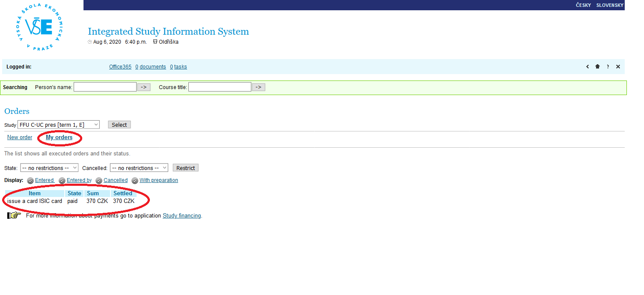This screenshot has height=295, width=644.
Task: Toggle the With preparation display filter
Action: (135, 181)
